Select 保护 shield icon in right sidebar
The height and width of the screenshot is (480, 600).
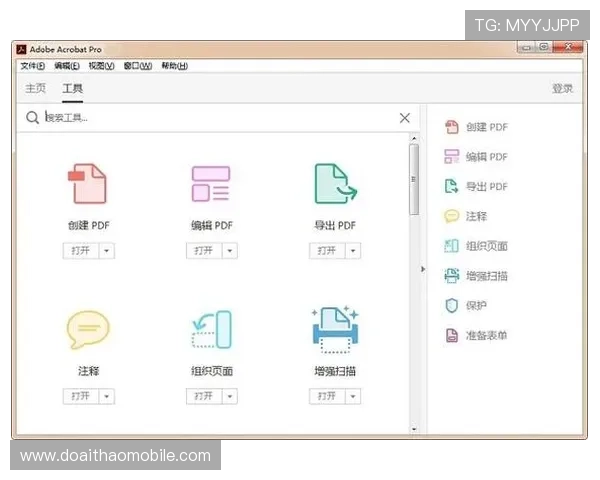[x=452, y=305]
